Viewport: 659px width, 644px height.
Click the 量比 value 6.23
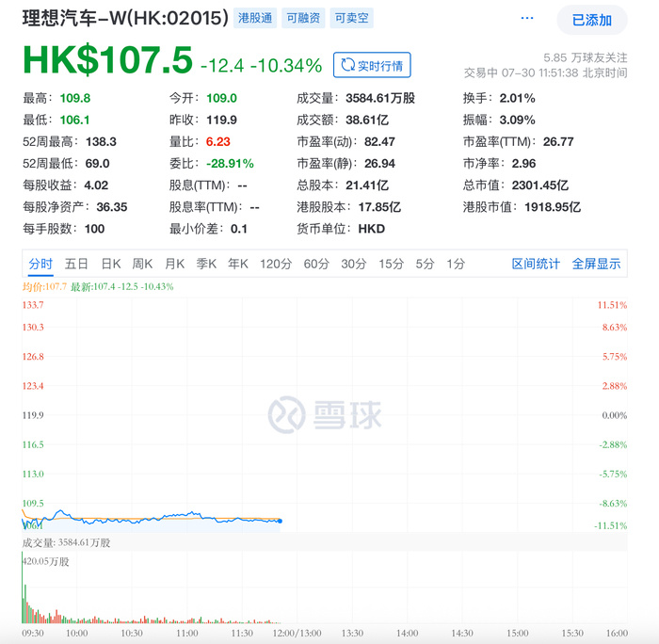(217, 142)
